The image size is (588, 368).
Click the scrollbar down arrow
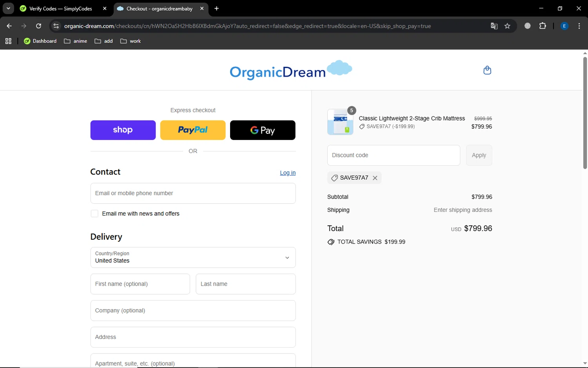[x=585, y=363]
